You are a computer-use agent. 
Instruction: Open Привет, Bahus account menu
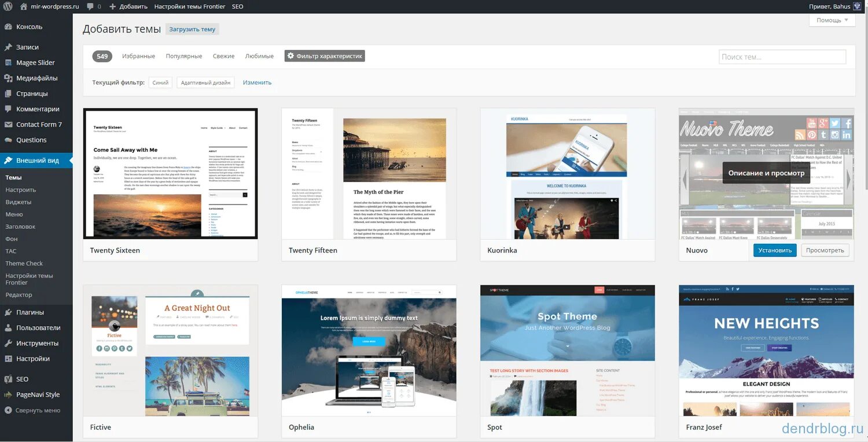coord(834,7)
